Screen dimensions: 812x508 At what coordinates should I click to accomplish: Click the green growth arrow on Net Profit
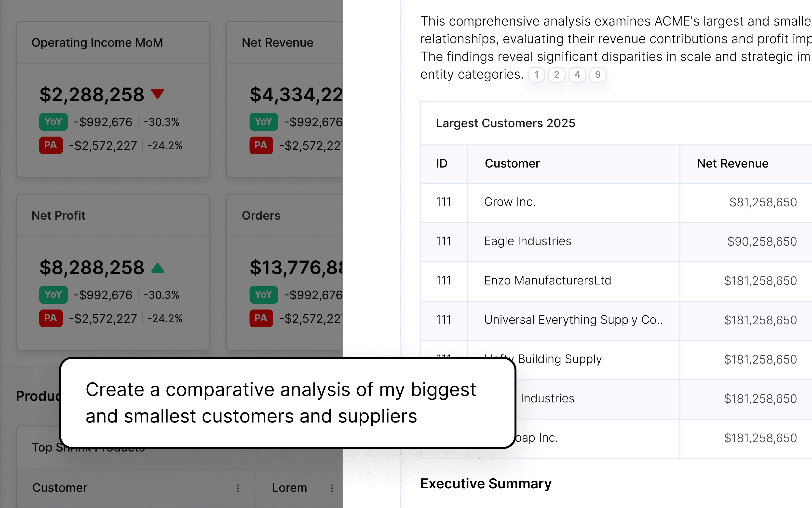[158, 268]
